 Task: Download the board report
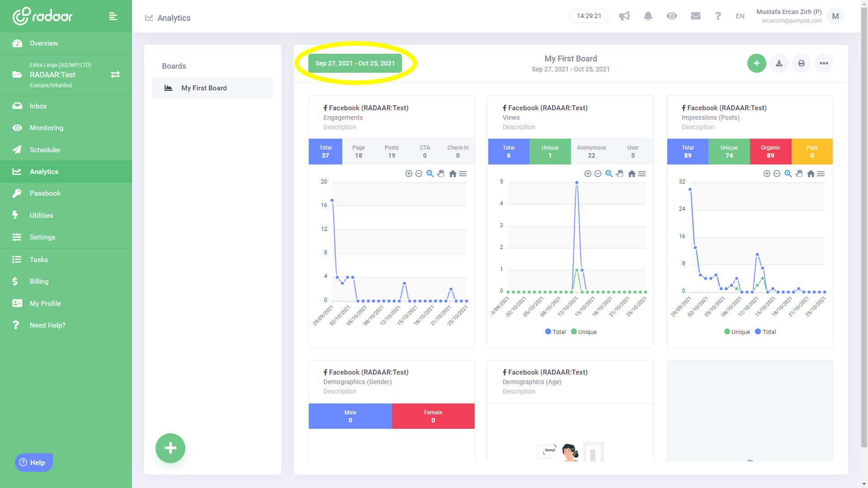coord(779,63)
